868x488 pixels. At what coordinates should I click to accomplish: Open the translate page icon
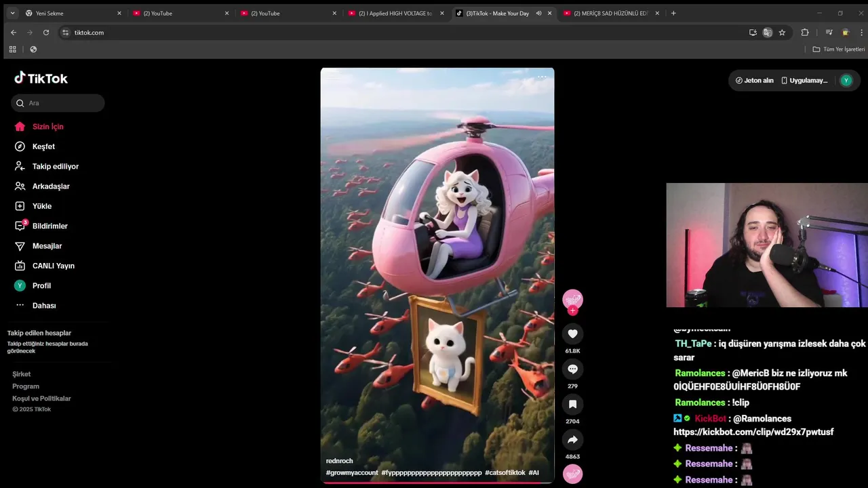[x=768, y=33]
